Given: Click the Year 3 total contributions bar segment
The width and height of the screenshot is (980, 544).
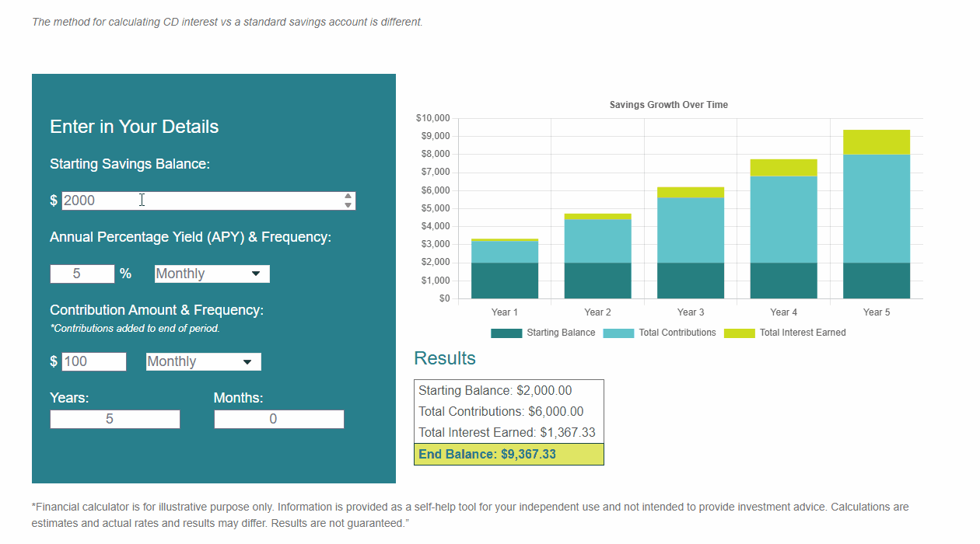Looking at the screenshot, I should tap(690, 230).
